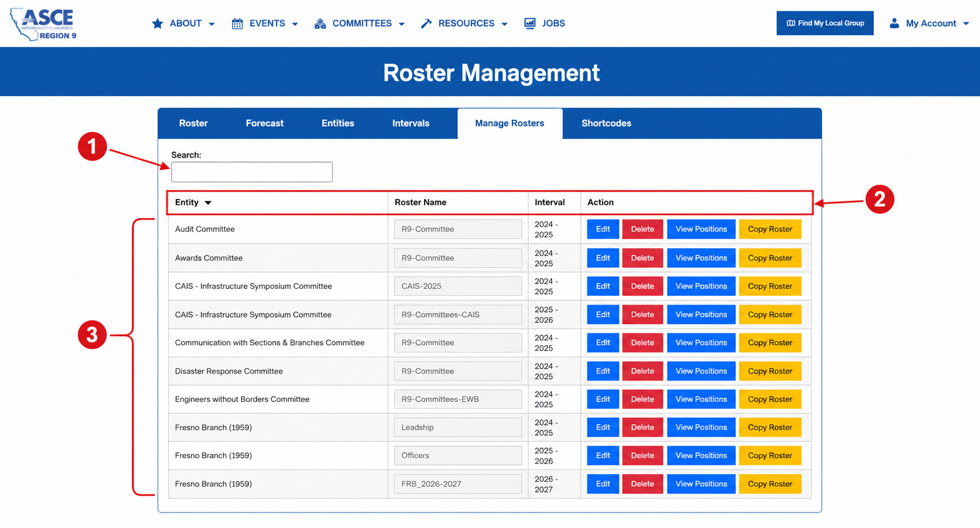Image resolution: width=980 pixels, height=528 pixels.
Task: View Positions for Fresno Branch Officers
Action: pos(701,456)
